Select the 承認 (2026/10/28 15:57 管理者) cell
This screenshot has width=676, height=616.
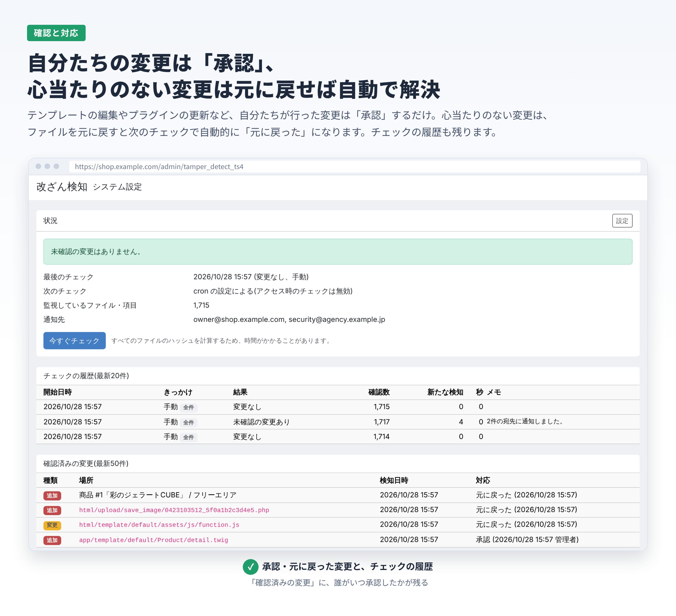[x=527, y=540]
